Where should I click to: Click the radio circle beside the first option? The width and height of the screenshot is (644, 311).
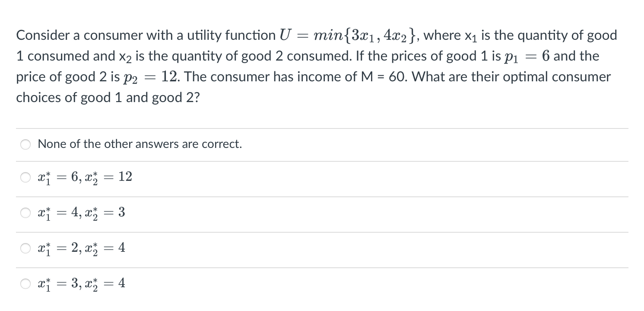click(25, 144)
